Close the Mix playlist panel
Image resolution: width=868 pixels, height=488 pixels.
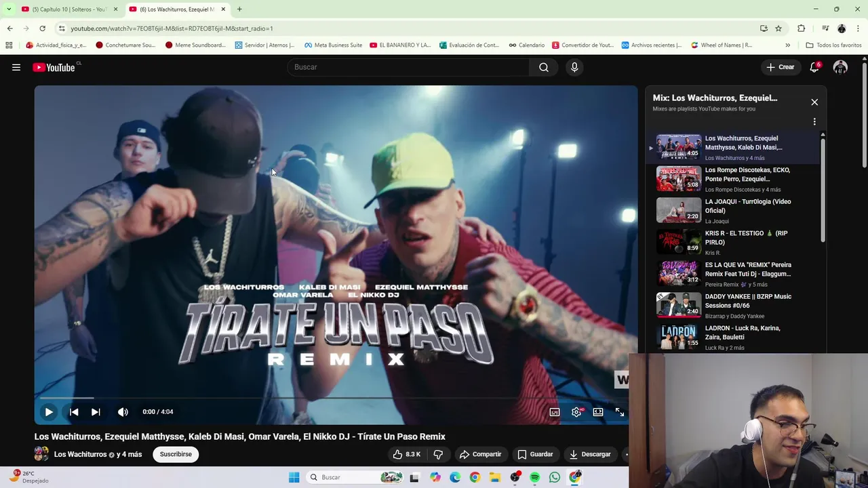pyautogui.click(x=814, y=102)
